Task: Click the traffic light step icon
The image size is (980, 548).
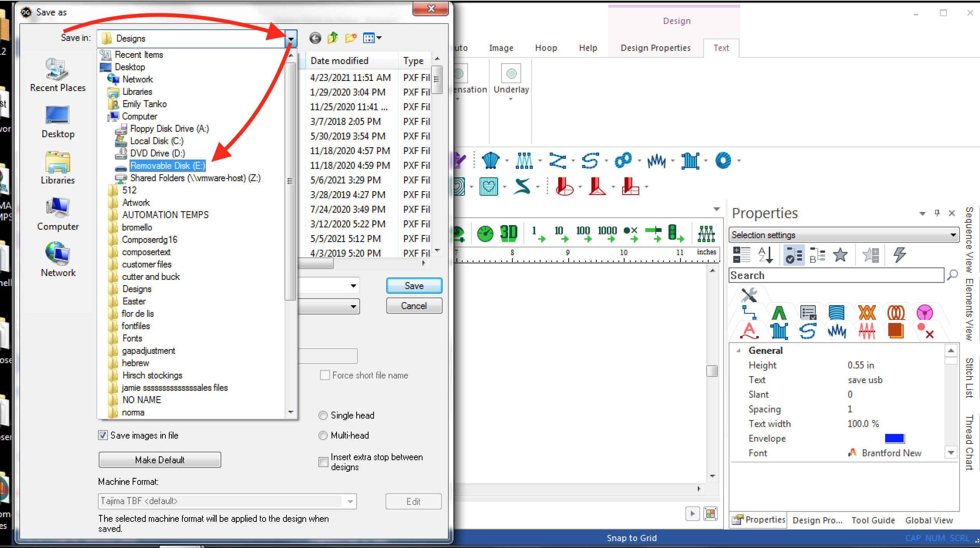Action: (675, 234)
